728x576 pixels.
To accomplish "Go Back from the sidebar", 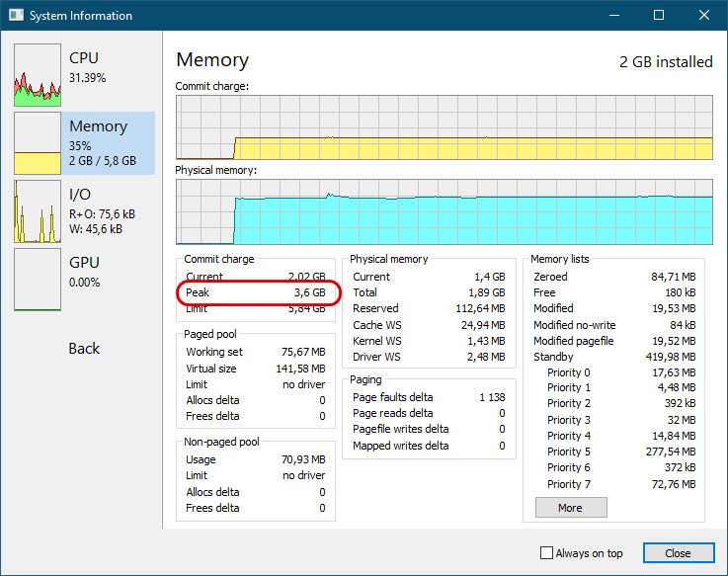I will point(84,349).
